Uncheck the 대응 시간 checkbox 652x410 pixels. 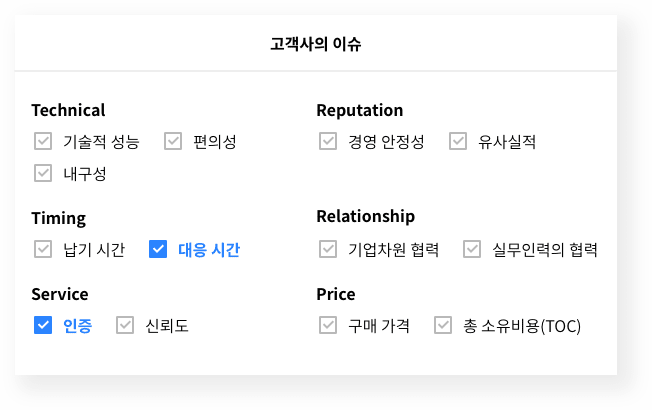(157, 249)
